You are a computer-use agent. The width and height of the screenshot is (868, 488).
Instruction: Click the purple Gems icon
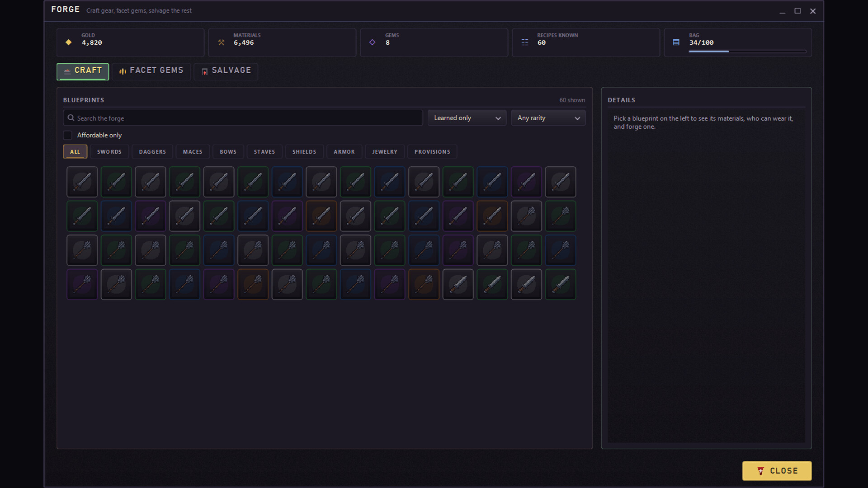[373, 42]
